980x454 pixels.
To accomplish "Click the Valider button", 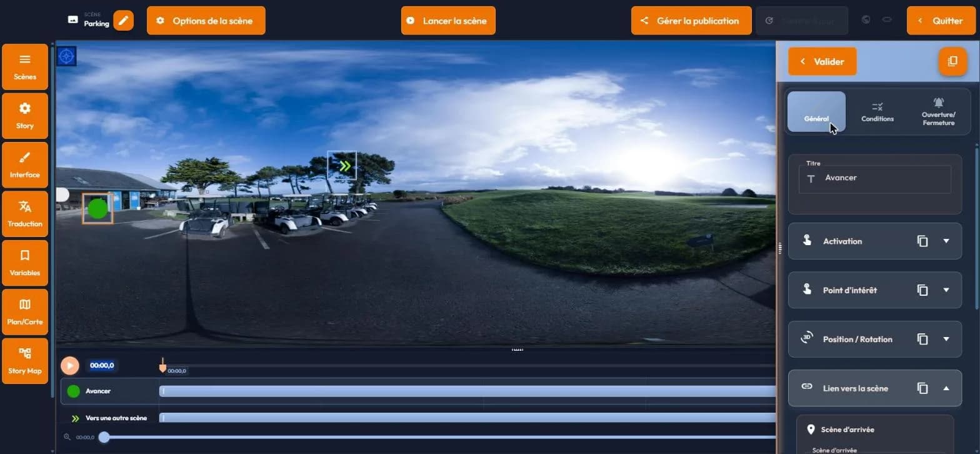I will pyautogui.click(x=822, y=61).
